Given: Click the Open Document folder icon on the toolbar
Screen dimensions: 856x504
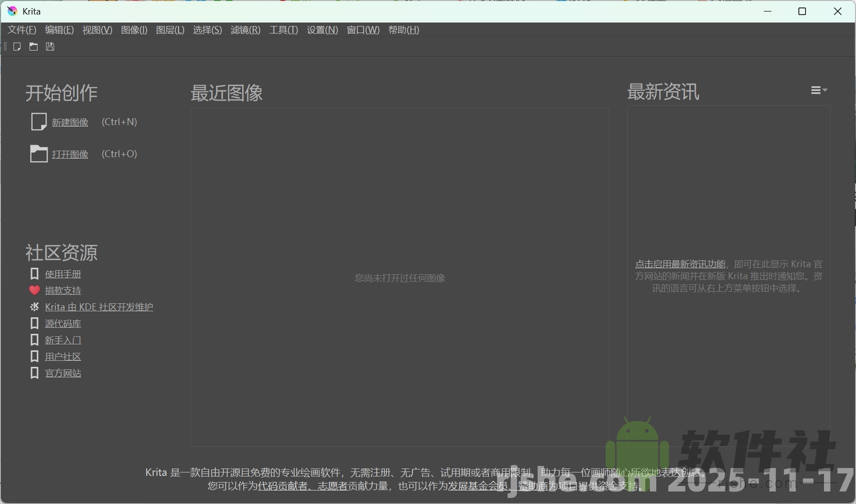Looking at the screenshot, I should 33,47.
